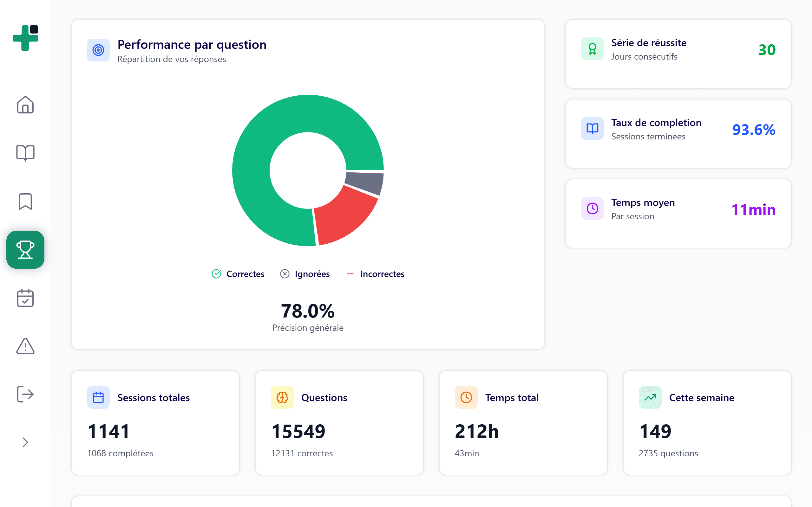
Task: Click the green cross app logo
Action: click(x=25, y=38)
